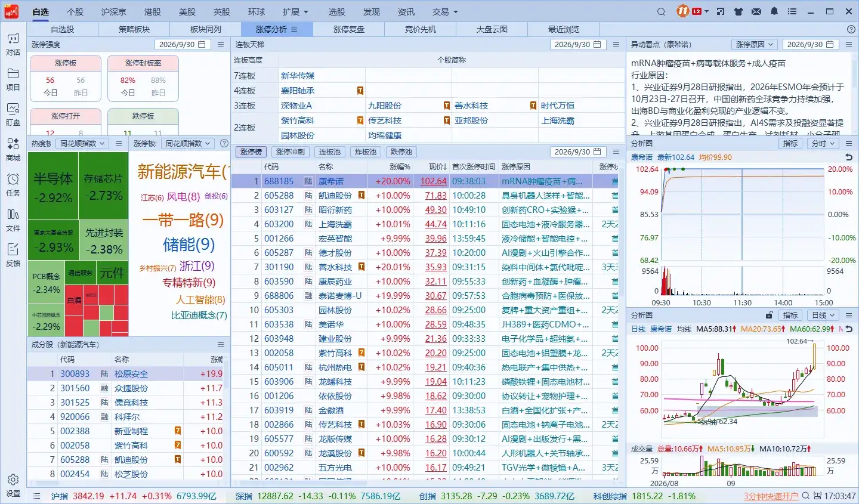Open the date picker in 涨停强度 header

point(183,44)
